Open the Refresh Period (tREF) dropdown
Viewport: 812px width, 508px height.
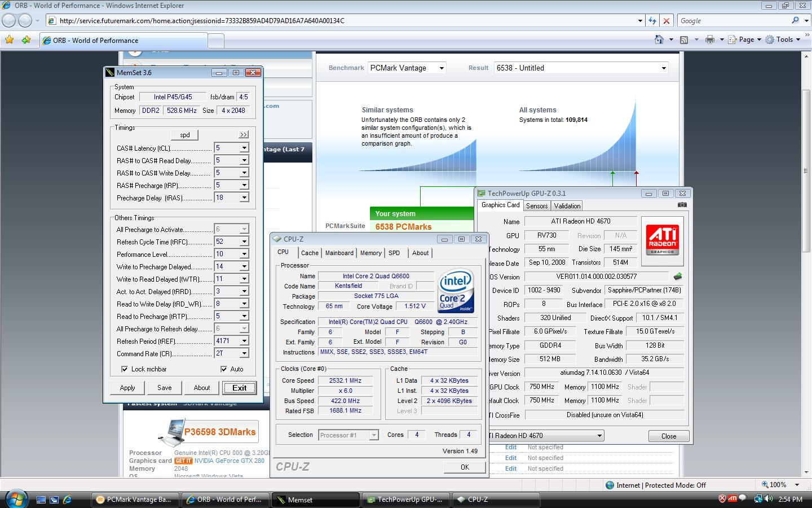tap(244, 341)
